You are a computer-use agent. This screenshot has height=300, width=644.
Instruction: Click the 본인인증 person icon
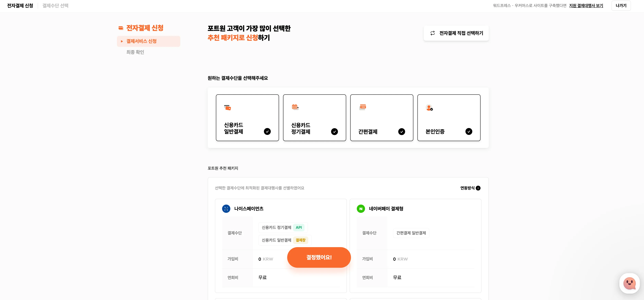click(x=429, y=108)
